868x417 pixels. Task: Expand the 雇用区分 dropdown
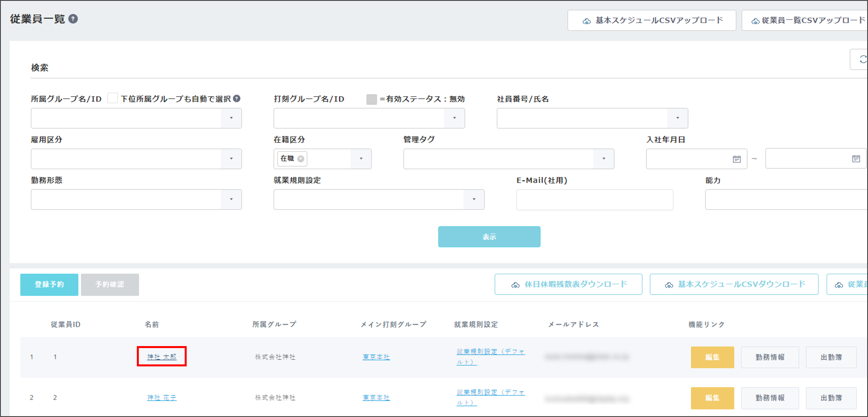click(x=231, y=159)
